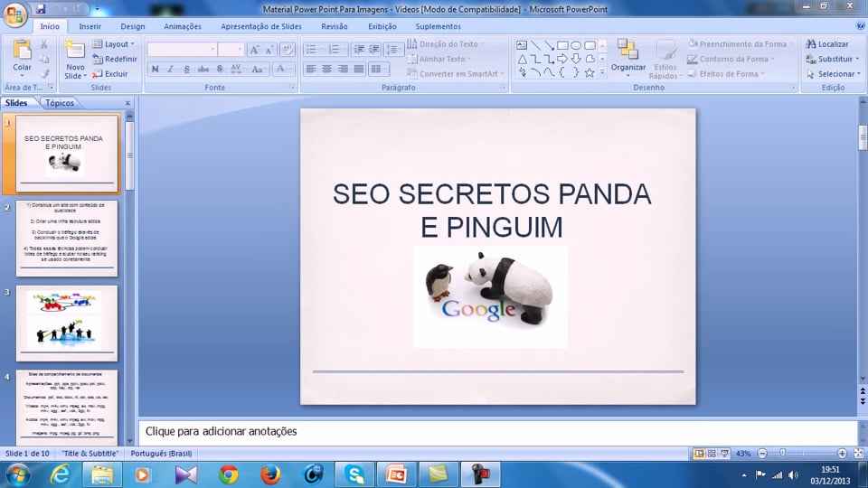This screenshot has width=868, height=488.
Task: Open the font size combo box
Action: point(231,50)
